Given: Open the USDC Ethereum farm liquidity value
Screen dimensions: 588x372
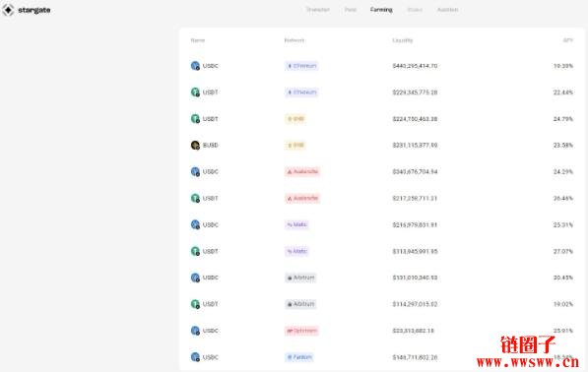Looking at the screenshot, I should click(x=415, y=66).
